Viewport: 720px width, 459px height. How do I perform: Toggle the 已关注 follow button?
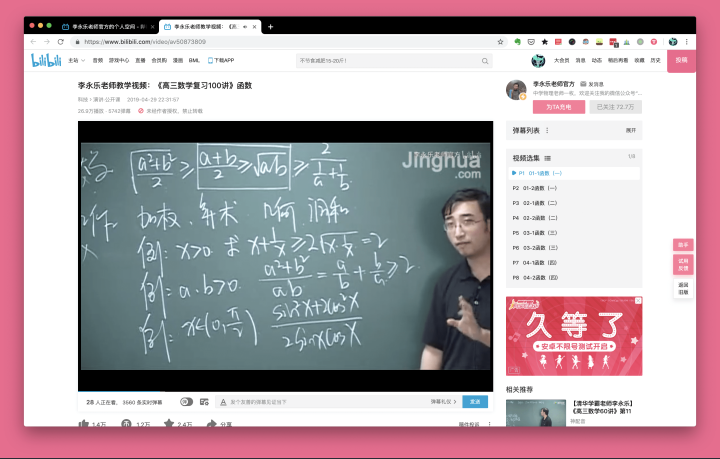615,107
